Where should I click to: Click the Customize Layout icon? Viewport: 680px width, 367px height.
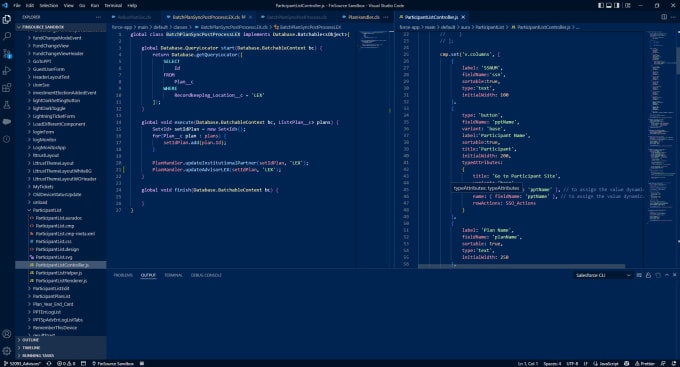click(x=628, y=6)
